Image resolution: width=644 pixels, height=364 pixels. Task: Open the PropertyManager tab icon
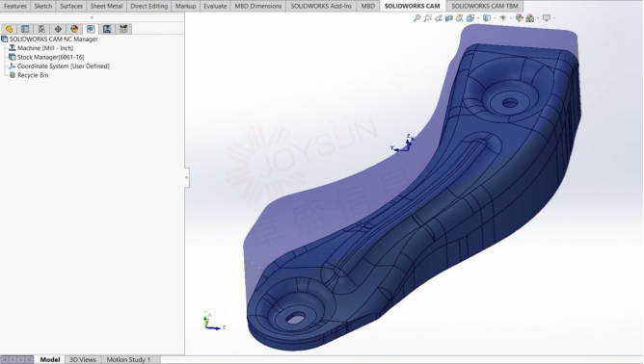click(x=25, y=29)
